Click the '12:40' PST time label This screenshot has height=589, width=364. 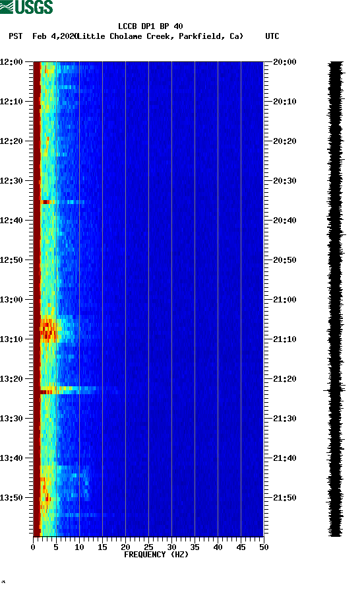click(x=11, y=220)
